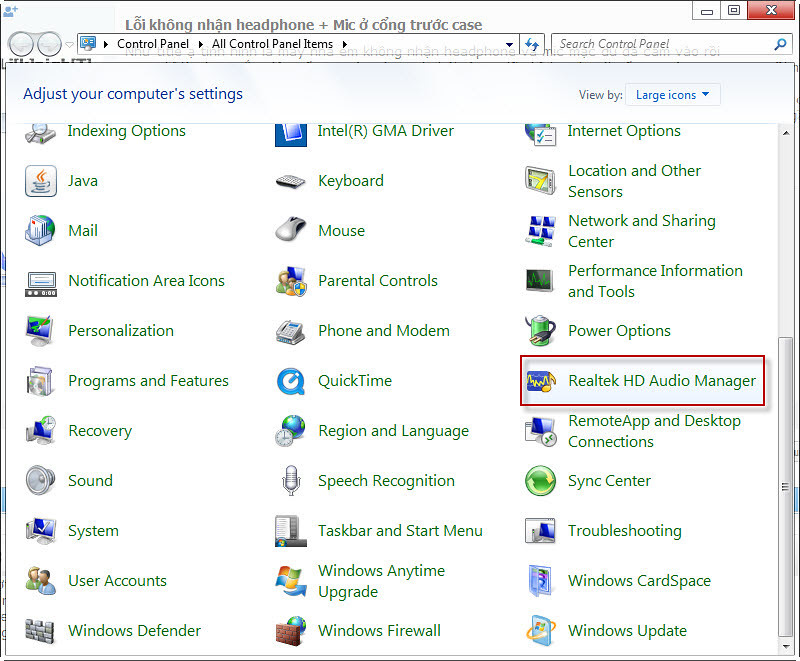
Task: Click the Windows Update icon
Action: (541, 631)
